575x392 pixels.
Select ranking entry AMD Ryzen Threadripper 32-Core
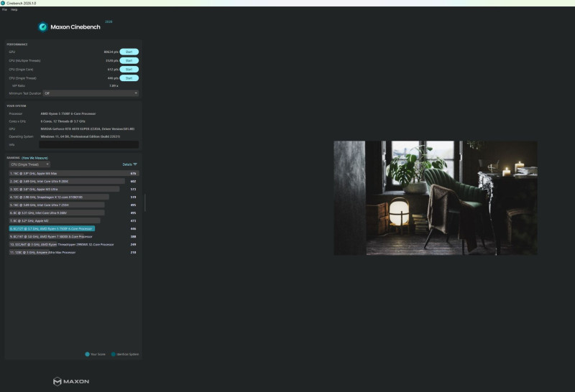tap(74, 244)
